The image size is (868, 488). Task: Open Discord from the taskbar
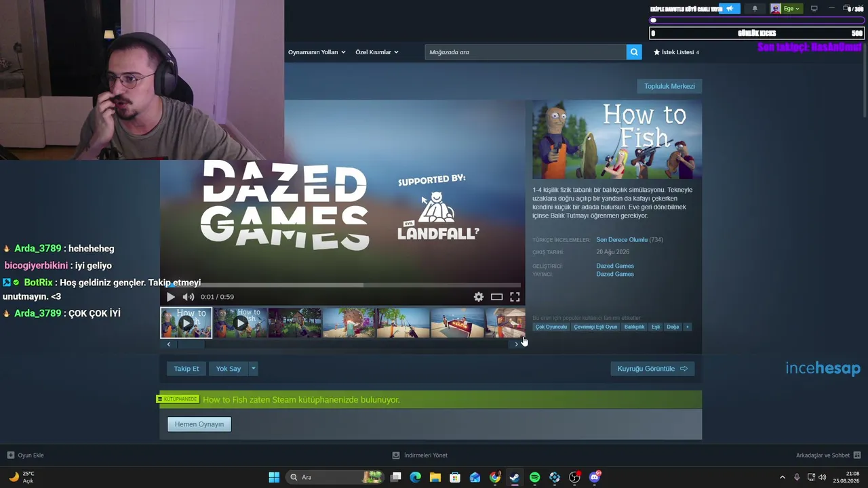595,477
